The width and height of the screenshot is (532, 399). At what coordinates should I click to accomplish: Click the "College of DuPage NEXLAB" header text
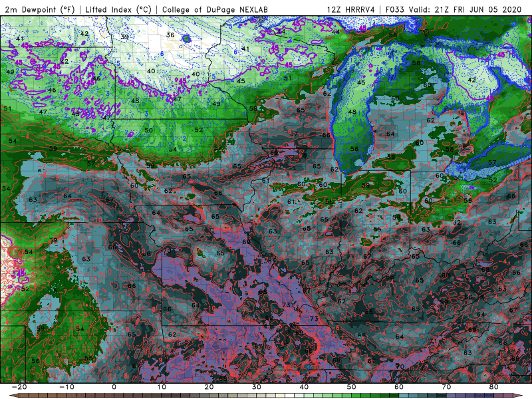point(215,9)
